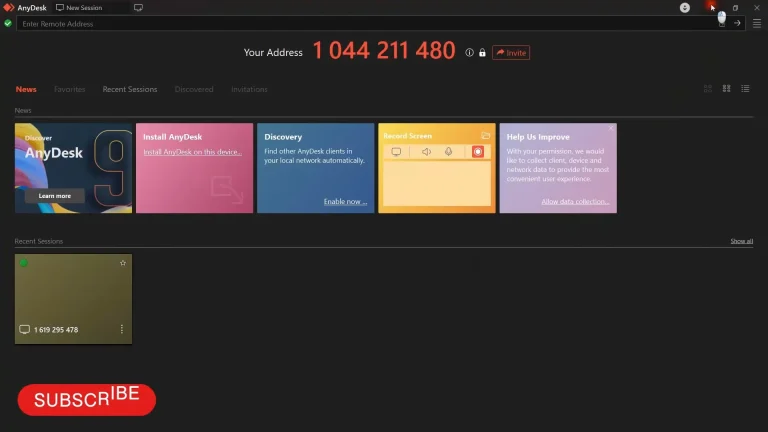The height and width of the screenshot is (432, 768).
Task: Open recordings folder icon on Record Screen card
Action: click(485, 135)
